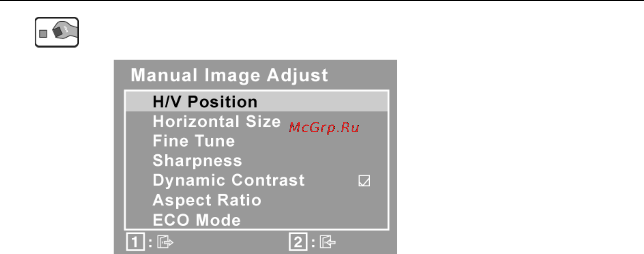This screenshot has height=254, width=644.
Task: Select the Dynamic Contrast label
Action: pyautogui.click(x=229, y=180)
